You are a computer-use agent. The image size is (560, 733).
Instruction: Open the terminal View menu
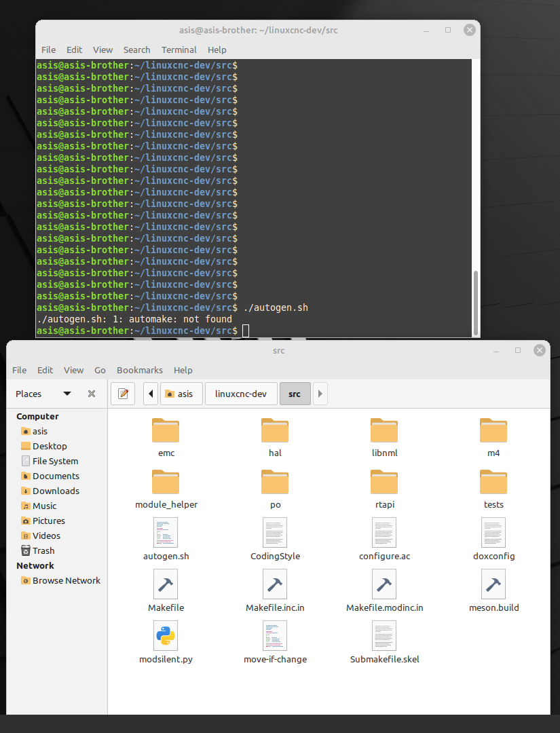[103, 50]
